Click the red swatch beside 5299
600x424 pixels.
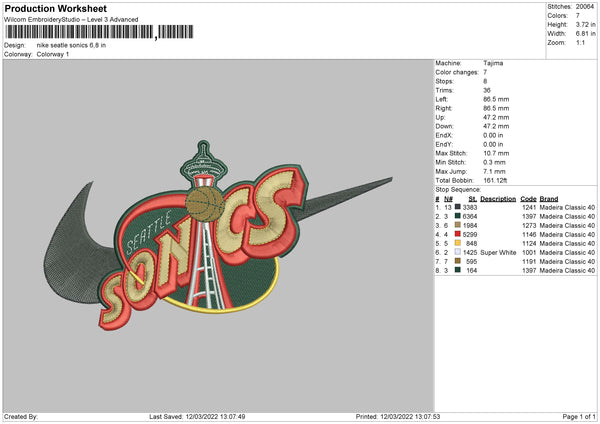pos(457,234)
